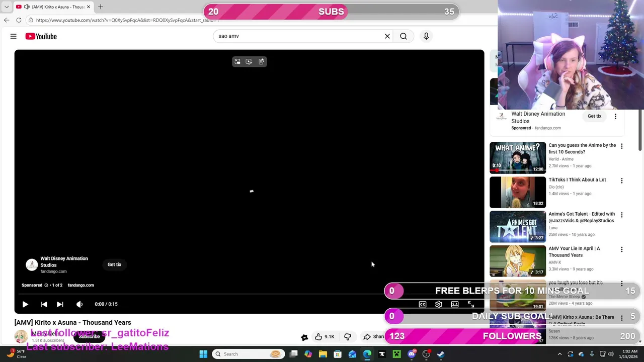The width and height of the screenshot is (644, 362).
Task: Select the browser address bar URL
Action: (127, 20)
